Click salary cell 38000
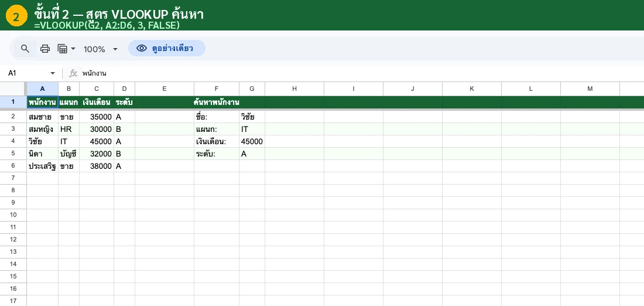Screen dimensions: 644x306 (x=97, y=166)
